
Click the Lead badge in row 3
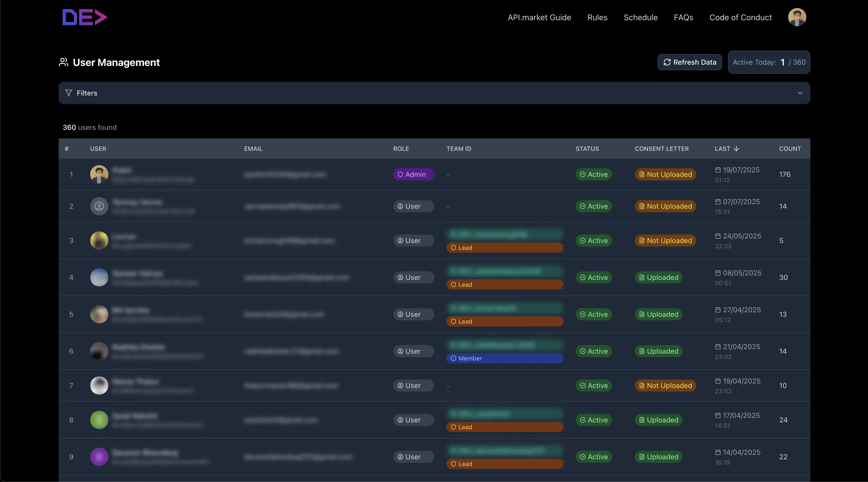[504, 248]
